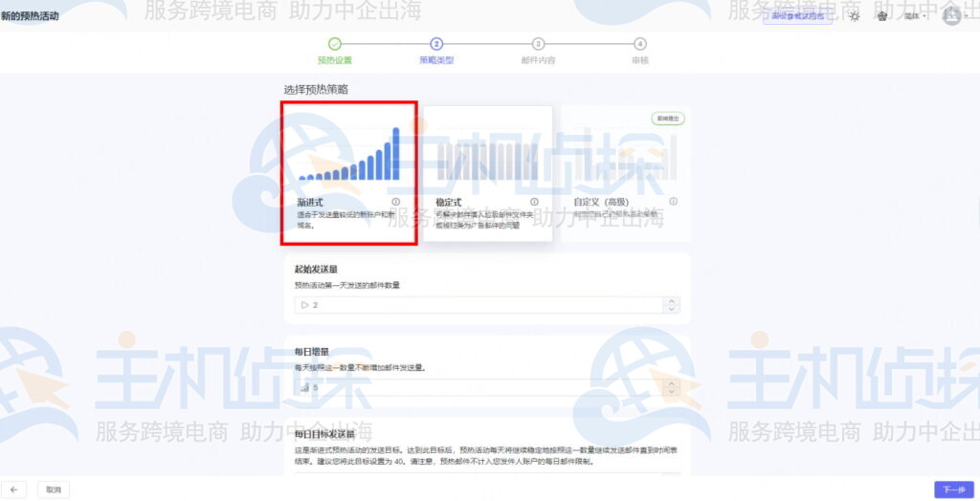Image resolution: width=980 pixels, height=501 pixels.
Task: Decrease the 每日增量 value with down arrow
Action: click(671, 391)
